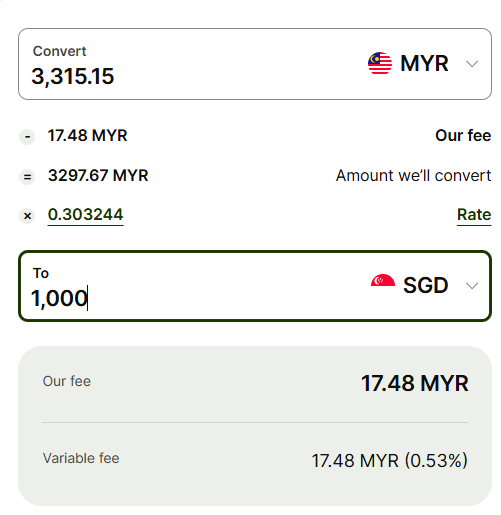Viewport: 501px width, 515px height.
Task: Click the To field label
Action: point(41,273)
